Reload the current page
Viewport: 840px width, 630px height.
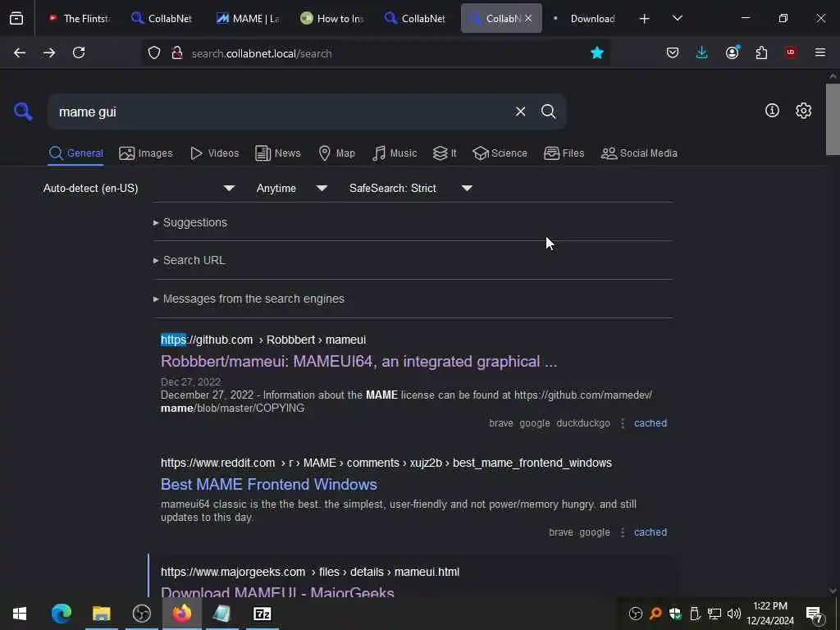(79, 52)
